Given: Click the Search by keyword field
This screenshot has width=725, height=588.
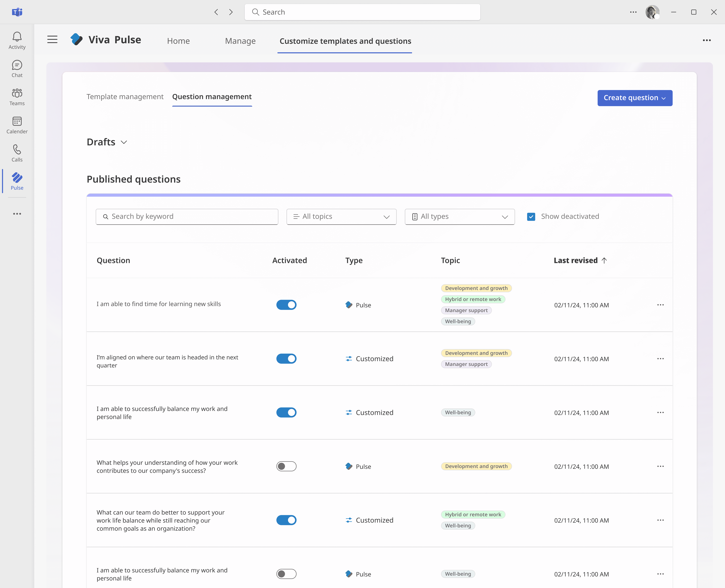Looking at the screenshot, I should click(187, 216).
